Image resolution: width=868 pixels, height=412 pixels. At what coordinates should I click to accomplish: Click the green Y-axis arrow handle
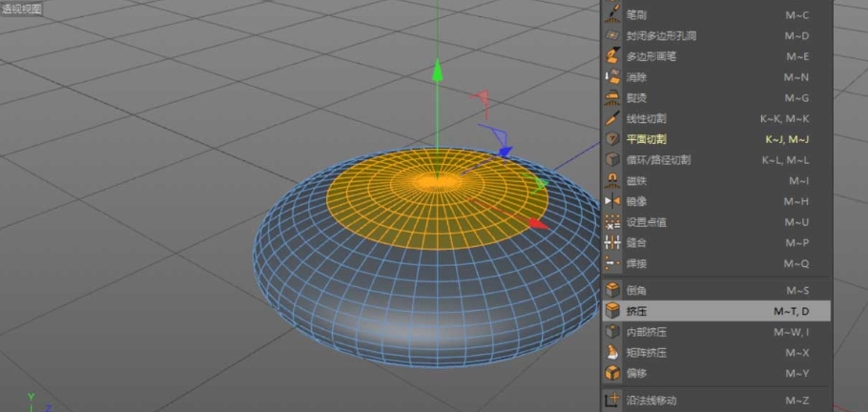437,71
